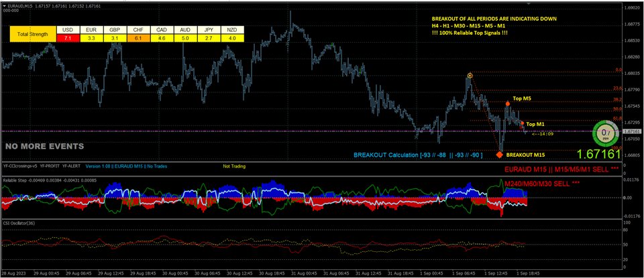Click the '31 Aug 00:45' time axis label
This screenshot has width=644, height=278.
click(303, 273)
